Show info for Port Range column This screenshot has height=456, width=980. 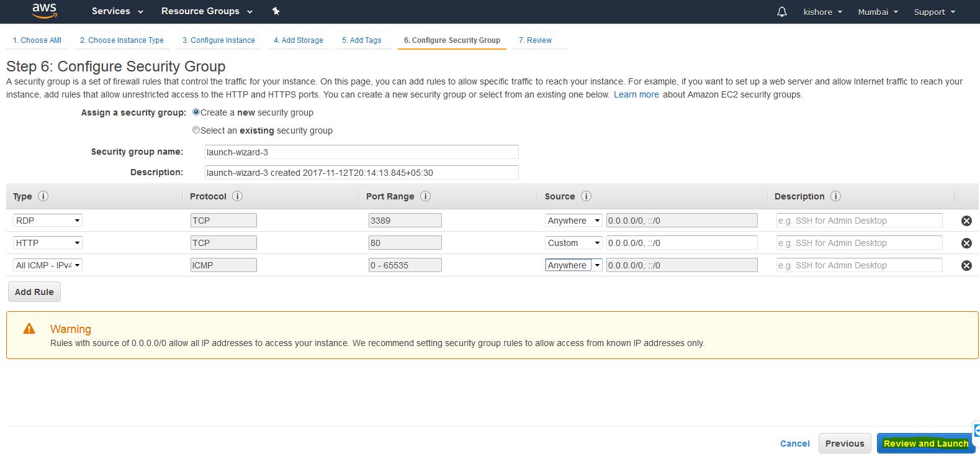pyautogui.click(x=425, y=196)
